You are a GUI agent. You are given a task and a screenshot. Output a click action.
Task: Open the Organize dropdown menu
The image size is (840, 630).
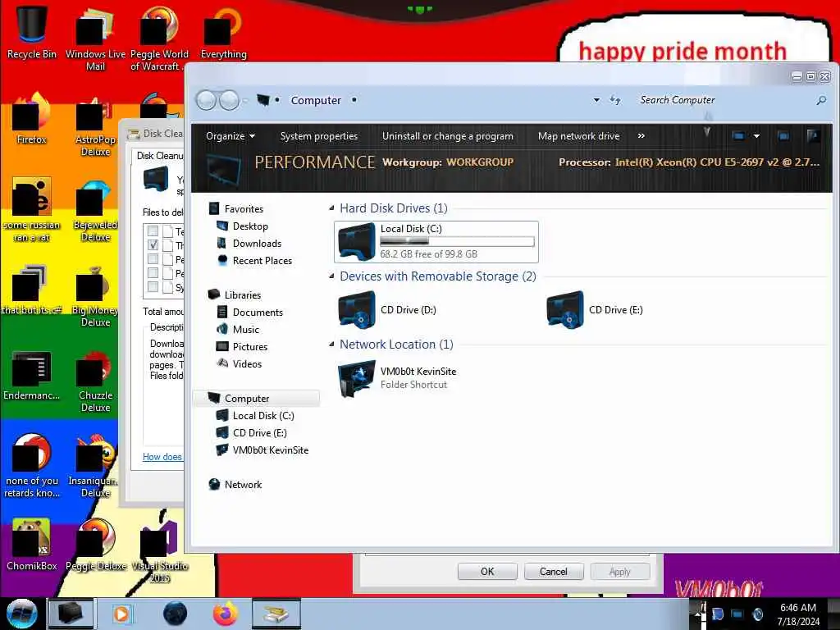click(x=231, y=136)
